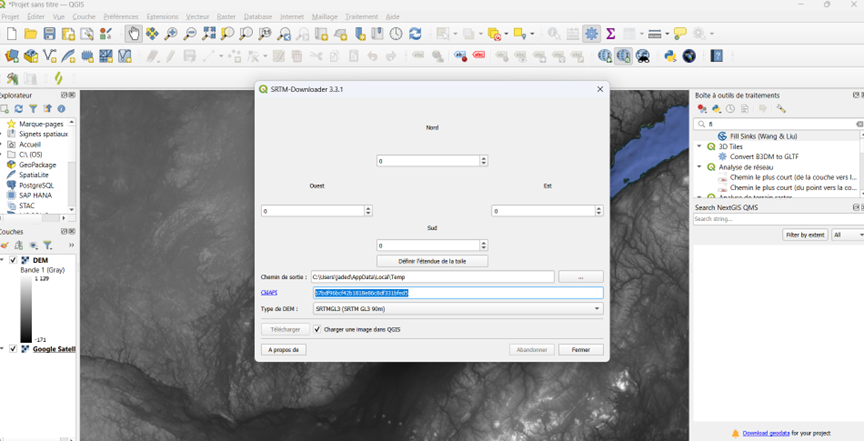The image size is (864, 441).
Task: Click 'Définir l'étendue de la toile' button
Action: 431,261
